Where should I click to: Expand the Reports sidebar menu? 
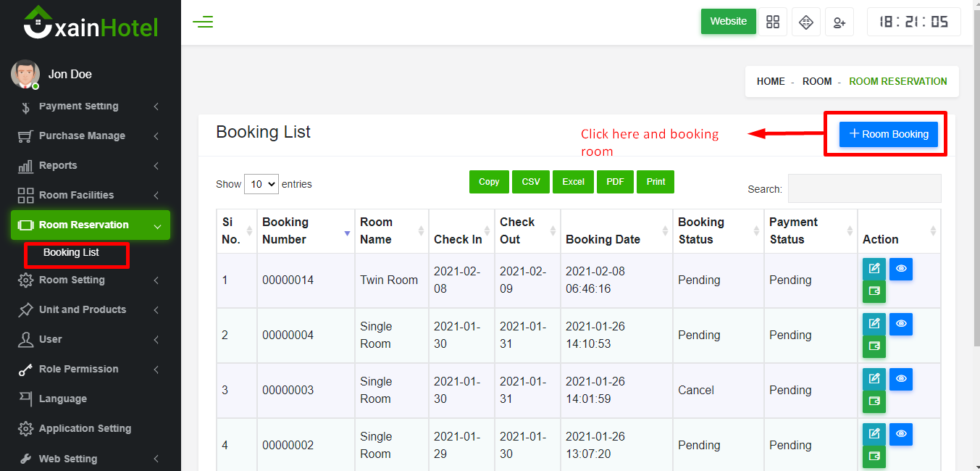(x=88, y=165)
